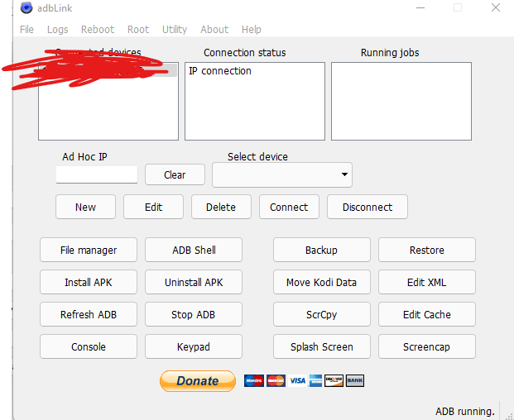Close the adbLink window
This screenshot has width=514, height=420.
click(496, 7)
